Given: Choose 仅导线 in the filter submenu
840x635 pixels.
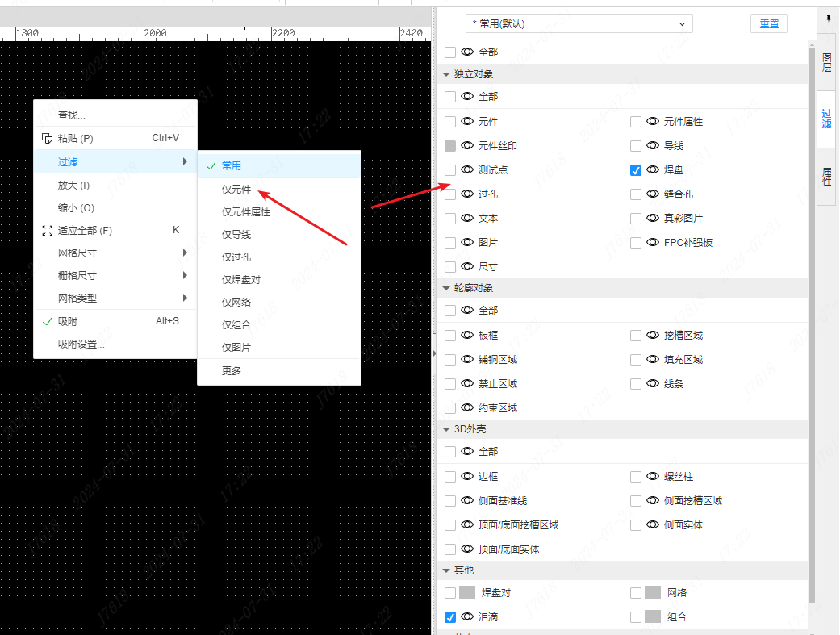Looking at the screenshot, I should (236, 235).
